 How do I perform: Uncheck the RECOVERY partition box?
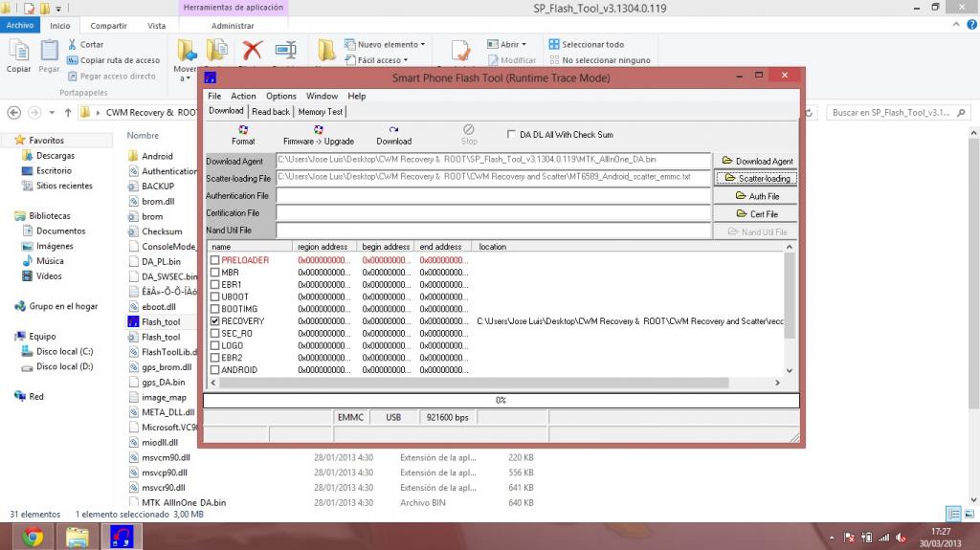click(215, 321)
